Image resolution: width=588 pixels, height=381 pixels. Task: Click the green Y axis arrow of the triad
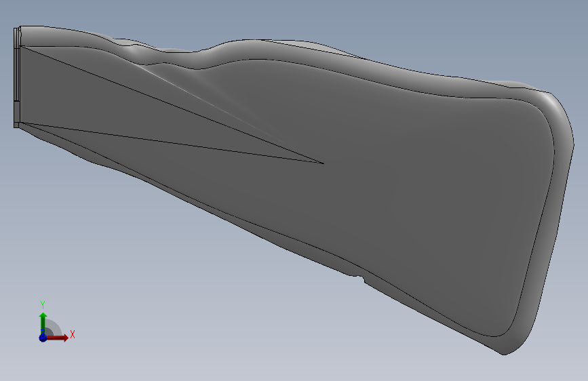coord(43,323)
